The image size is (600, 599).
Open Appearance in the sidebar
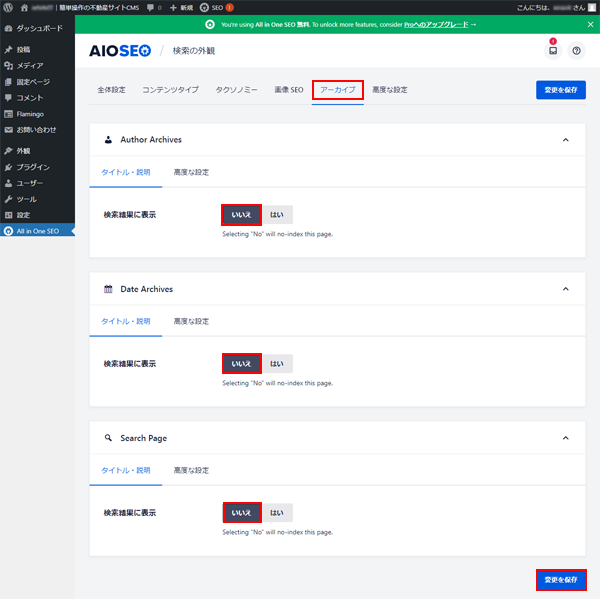pos(38,151)
